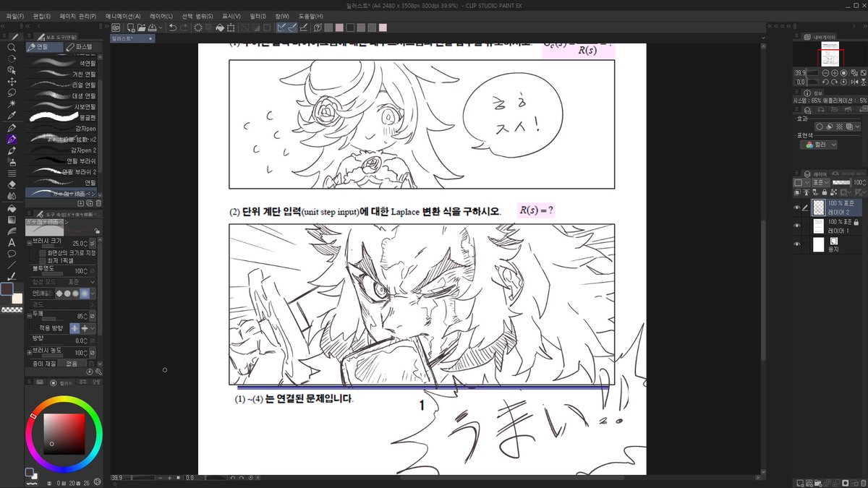Open the effect options dropdown in layer property
This screenshot has height=488, width=868.
point(856,127)
